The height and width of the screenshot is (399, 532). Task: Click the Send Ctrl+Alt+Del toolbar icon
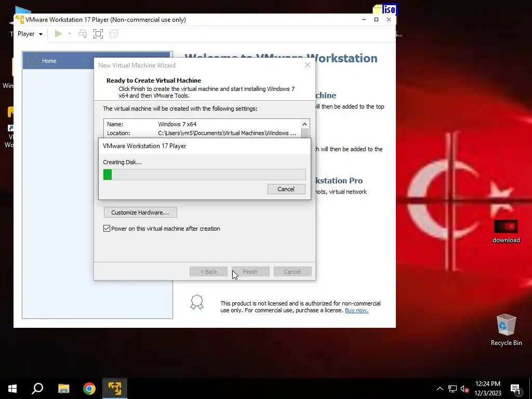[x=83, y=34]
